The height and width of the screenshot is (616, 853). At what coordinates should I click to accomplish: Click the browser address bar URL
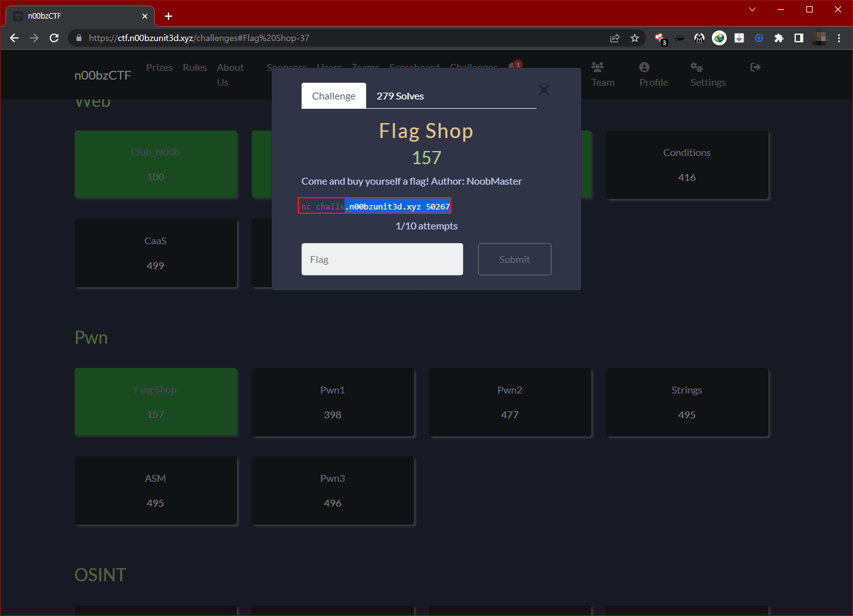point(199,38)
